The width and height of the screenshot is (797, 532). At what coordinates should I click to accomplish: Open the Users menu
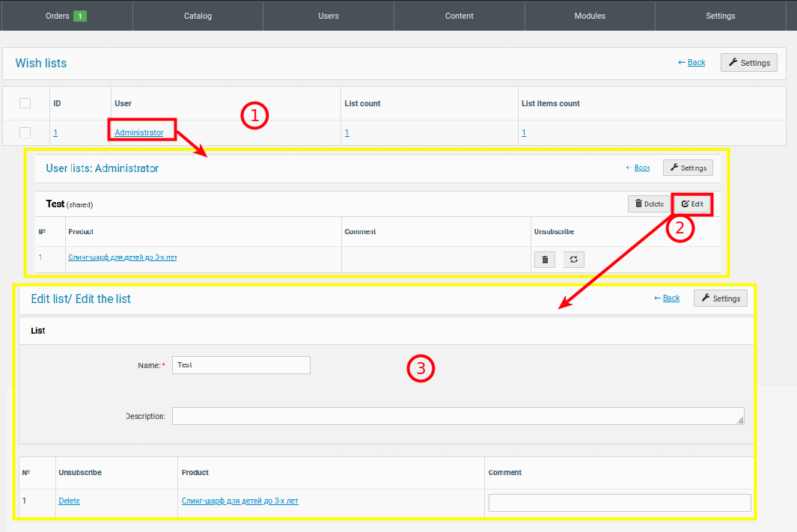pos(329,16)
